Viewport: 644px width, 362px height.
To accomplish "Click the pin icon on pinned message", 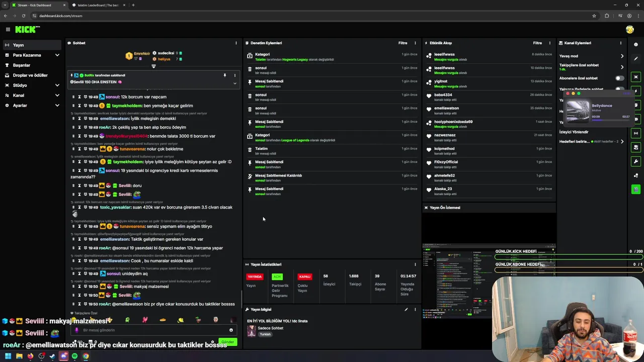I will 225,75.
